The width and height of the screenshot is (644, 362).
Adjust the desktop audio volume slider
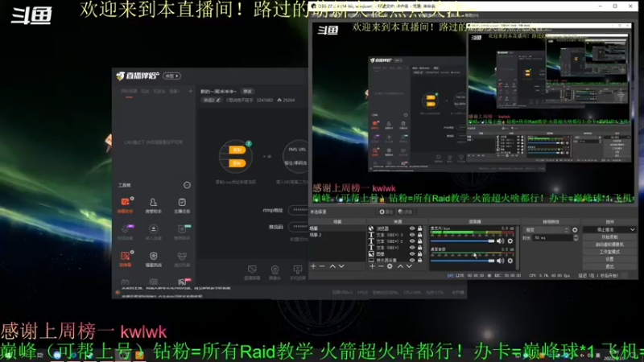[462, 261]
